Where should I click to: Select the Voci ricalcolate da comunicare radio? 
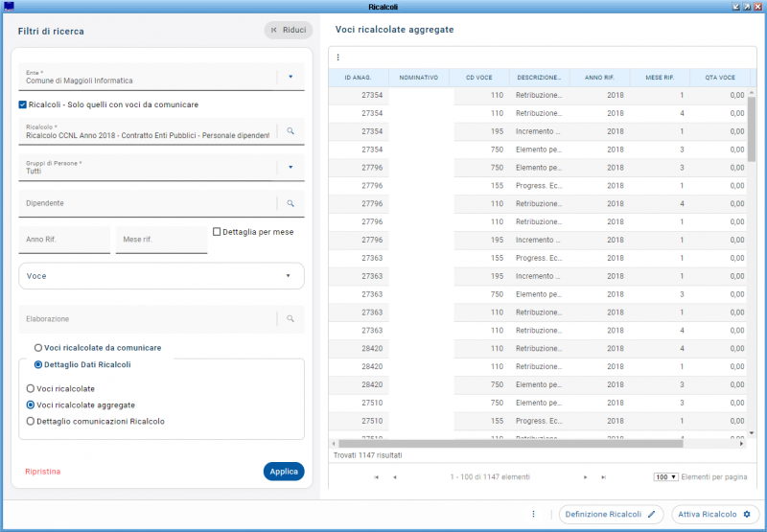[38, 347]
